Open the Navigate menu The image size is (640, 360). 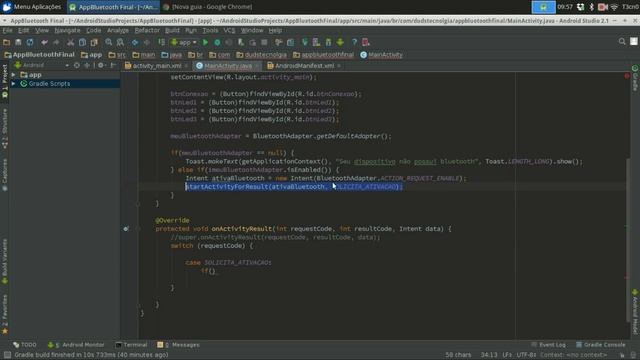coord(67,31)
